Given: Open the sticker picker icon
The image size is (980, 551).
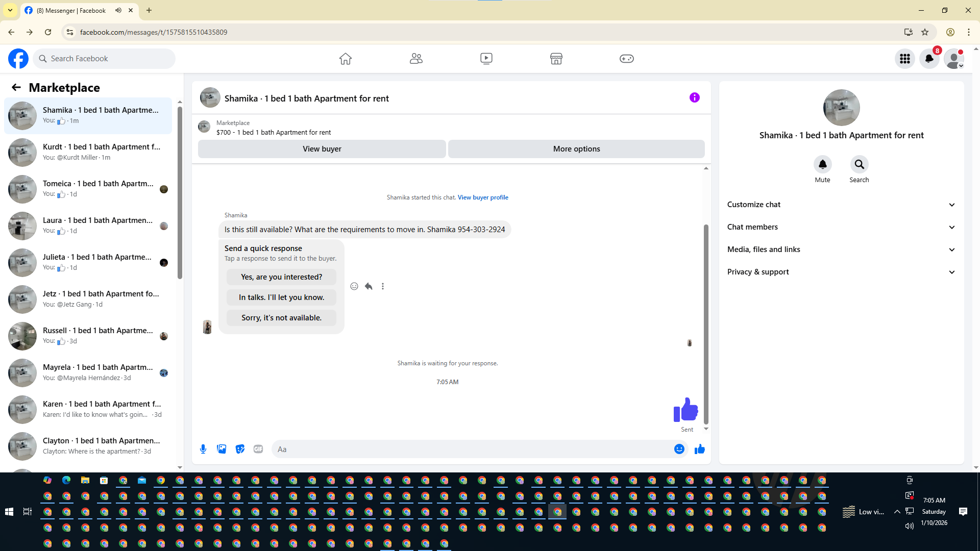Looking at the screenshot, I should (240, 449).
